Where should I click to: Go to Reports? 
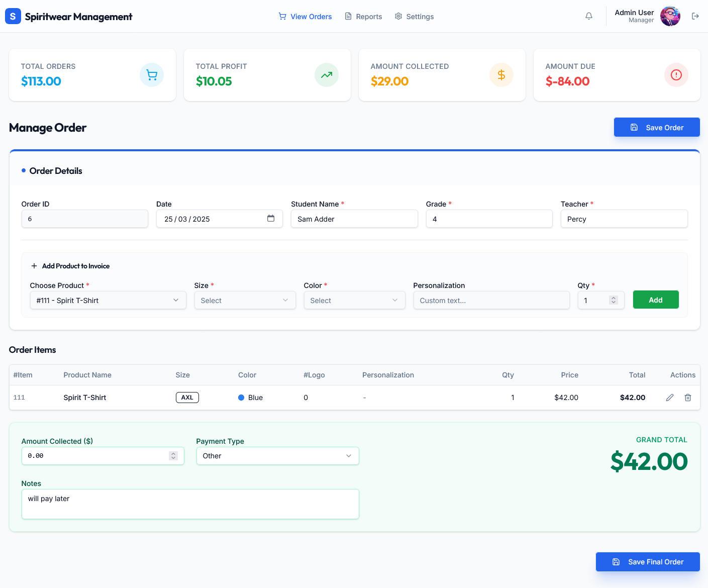[363, 17]
